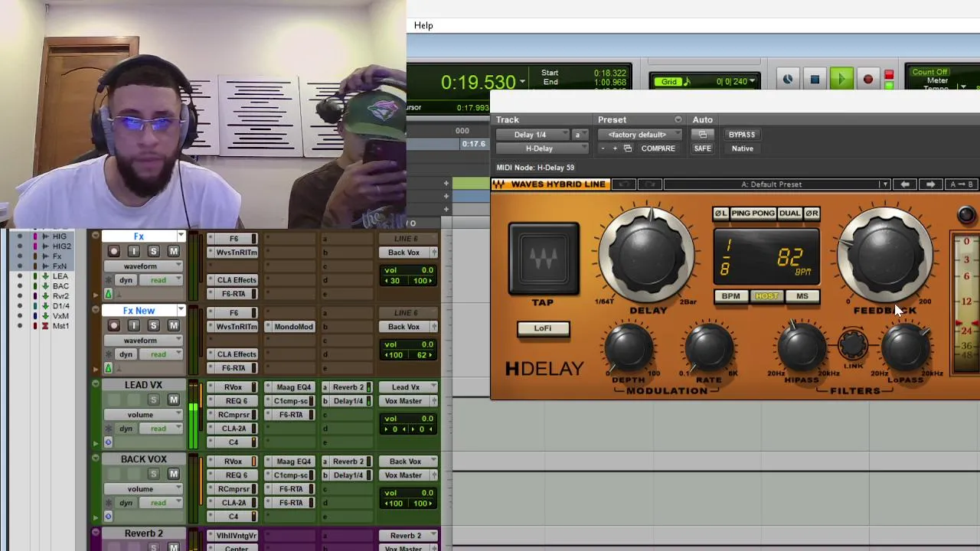Click the round analog button above VU meter
Image resolution: width=980 pixels, height=551 pixels.
[x=966, y=215]
